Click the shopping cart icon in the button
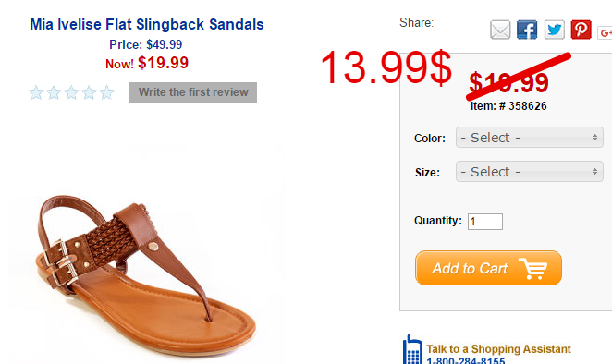The image size is (612, 364). pyautogui.click(x=533, y=268)
